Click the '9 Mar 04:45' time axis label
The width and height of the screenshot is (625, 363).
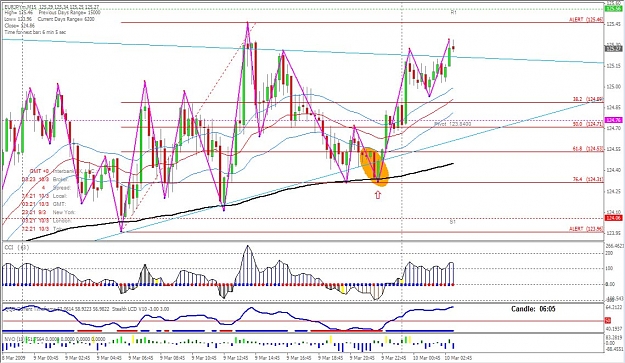[x=109, y=357]
